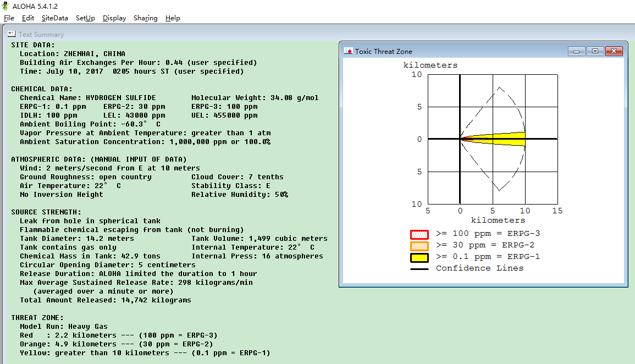
Task: Click the Confidence Lines legend line sample
Action: (419, 269)
